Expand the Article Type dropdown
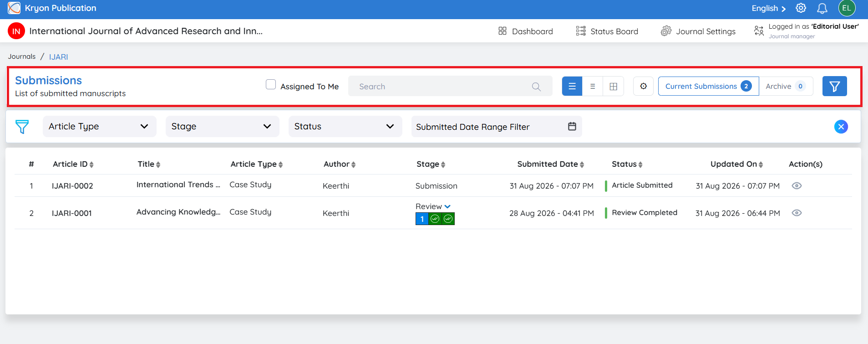 pyautogui.click(x=99, y=126)
